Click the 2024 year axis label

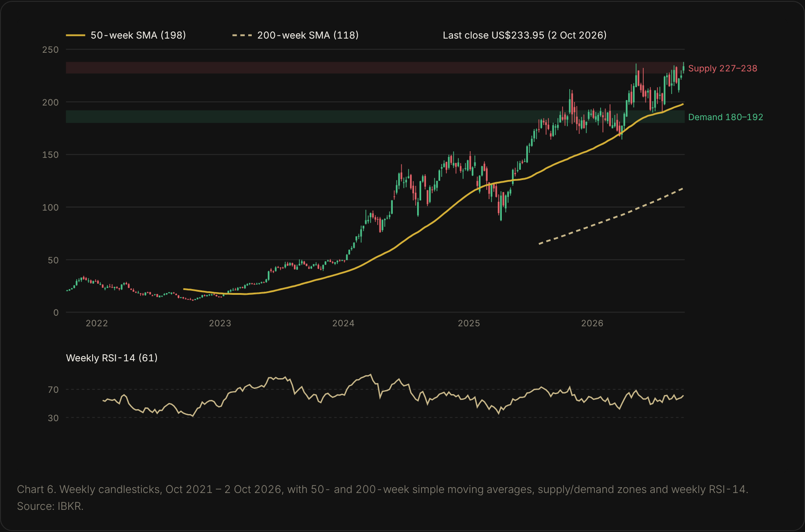(344, 323)
